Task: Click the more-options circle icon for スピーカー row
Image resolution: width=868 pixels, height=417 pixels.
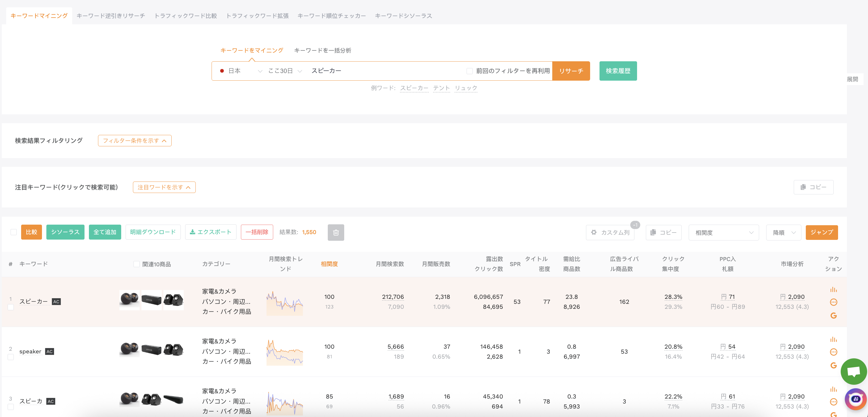Action: (x=833, y=302)
